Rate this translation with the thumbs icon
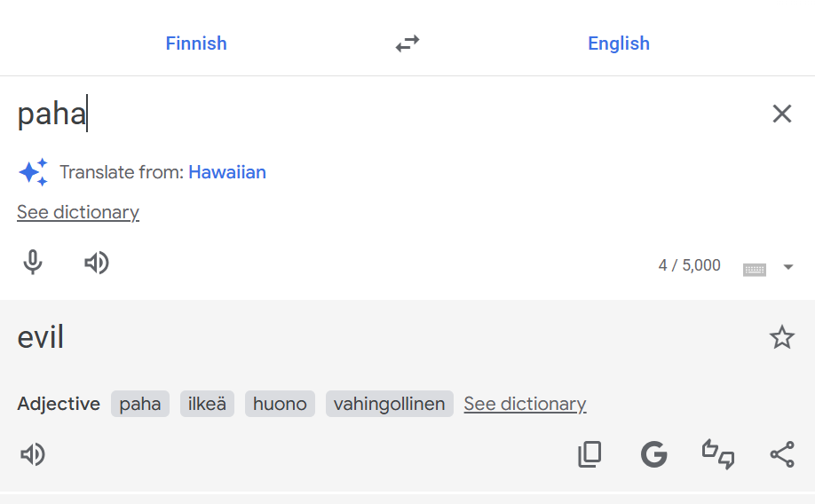Viewport: 815px width, 504px height. pyautogui.click(x=718, y=455)
